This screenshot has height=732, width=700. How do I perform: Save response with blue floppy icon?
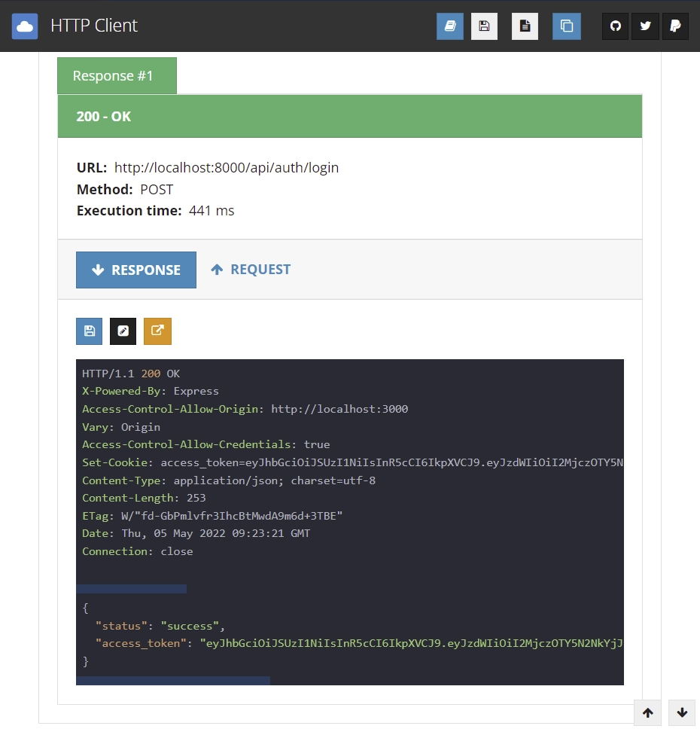(x=89, y=331)
